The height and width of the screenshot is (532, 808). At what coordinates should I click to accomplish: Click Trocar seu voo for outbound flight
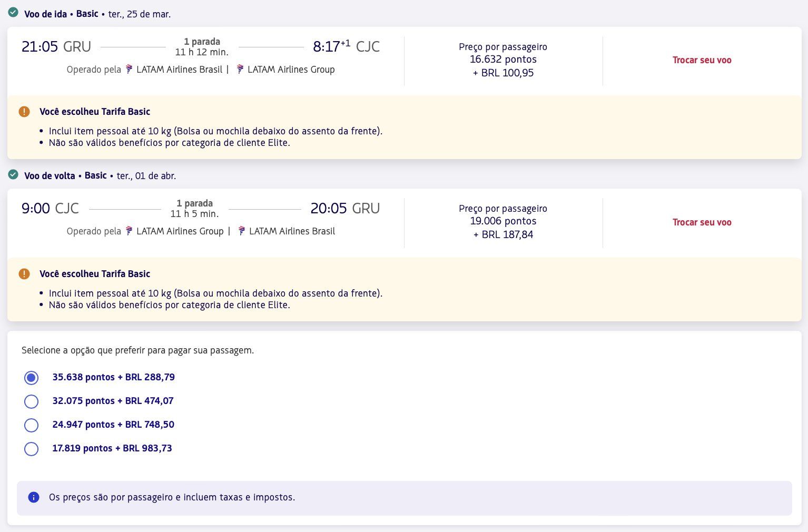click(x=702, y=60)
